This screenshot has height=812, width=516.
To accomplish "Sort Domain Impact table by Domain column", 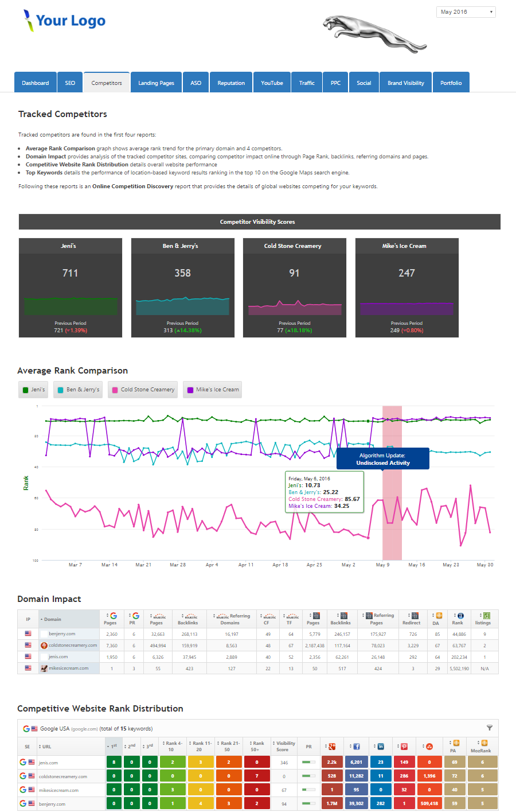I will coord(53,619).
